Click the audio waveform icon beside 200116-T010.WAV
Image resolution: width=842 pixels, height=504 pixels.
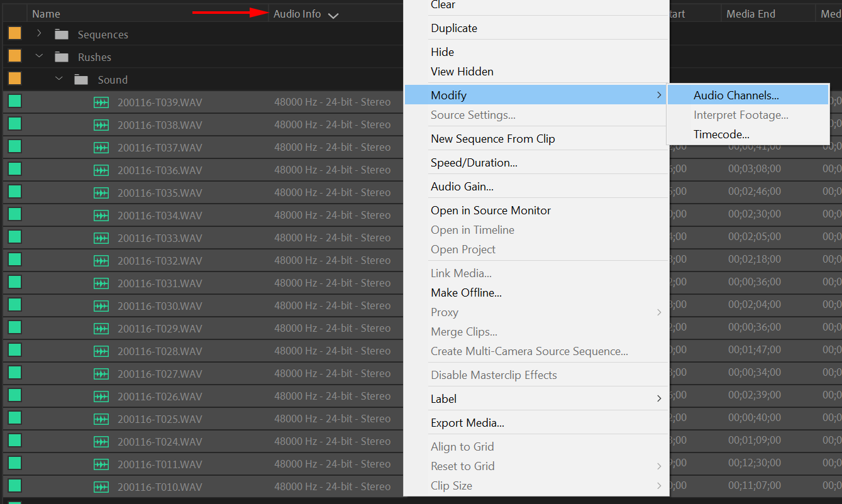coord(101,486)
